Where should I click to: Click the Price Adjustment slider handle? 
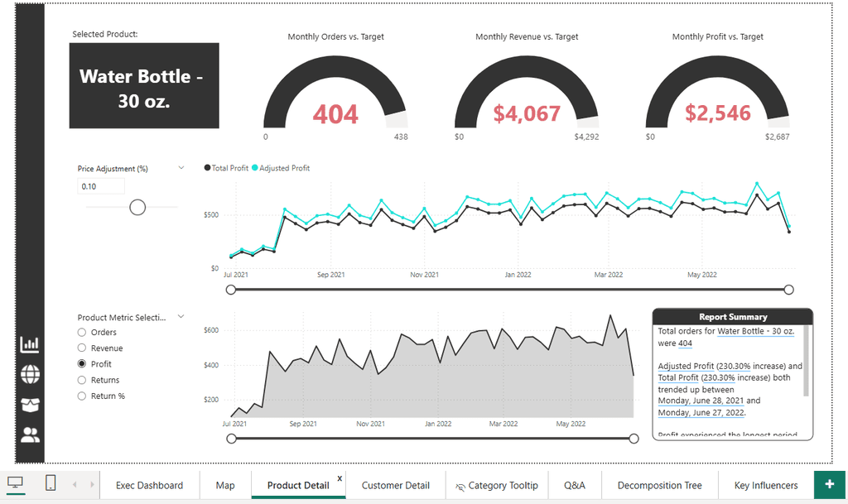137,207
